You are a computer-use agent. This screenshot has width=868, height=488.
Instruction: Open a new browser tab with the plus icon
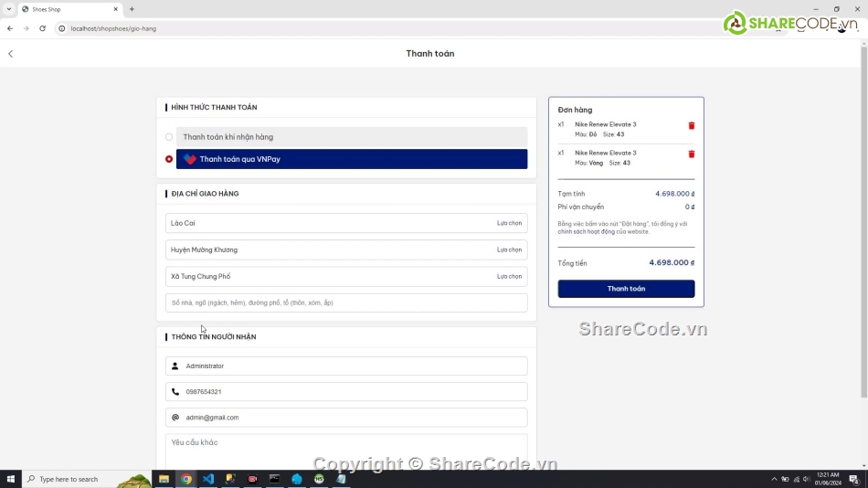132,9
